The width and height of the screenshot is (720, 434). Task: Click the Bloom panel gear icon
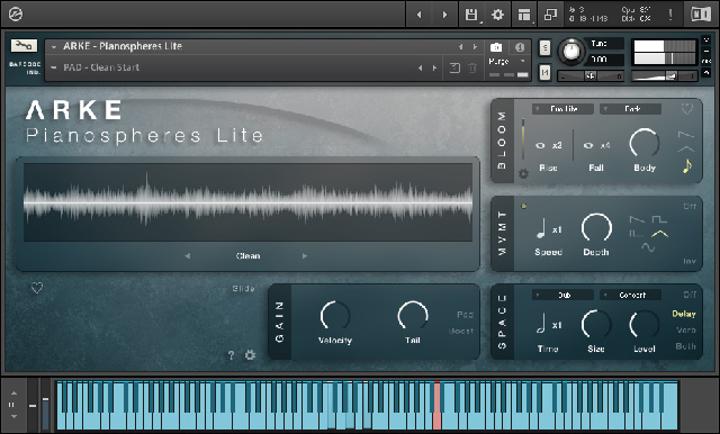point(523,174)
